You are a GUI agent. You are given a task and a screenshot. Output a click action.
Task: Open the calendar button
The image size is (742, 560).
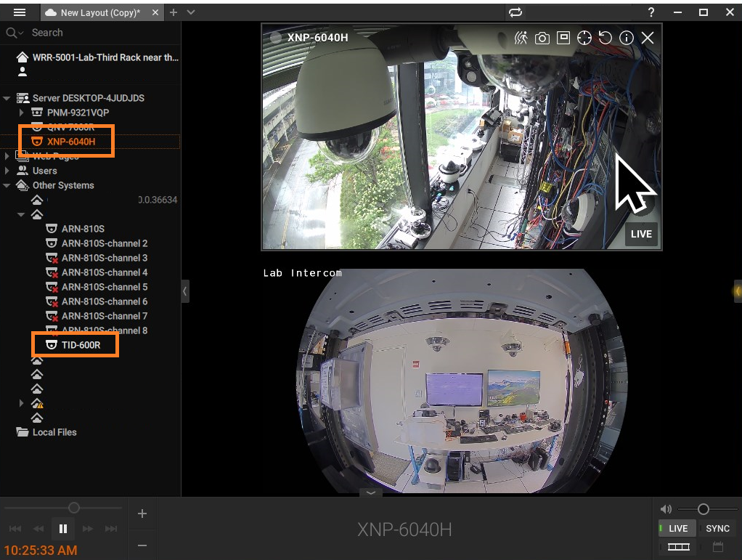click(718, 547)
